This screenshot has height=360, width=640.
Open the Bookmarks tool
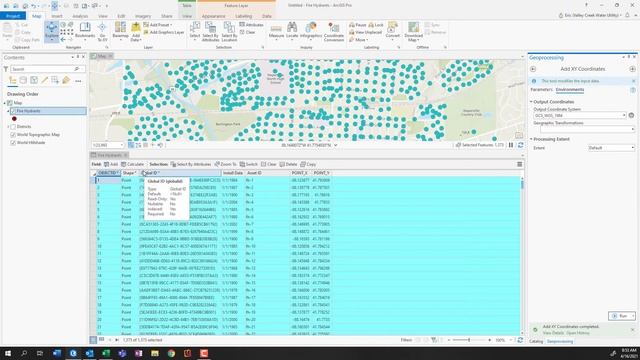pos(85,31)
